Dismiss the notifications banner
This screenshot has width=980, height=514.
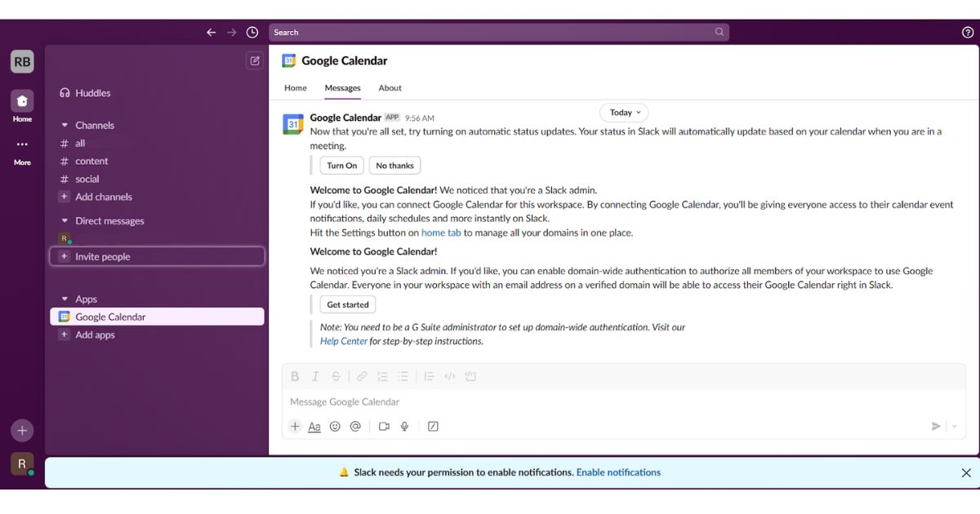coord(966,473)
